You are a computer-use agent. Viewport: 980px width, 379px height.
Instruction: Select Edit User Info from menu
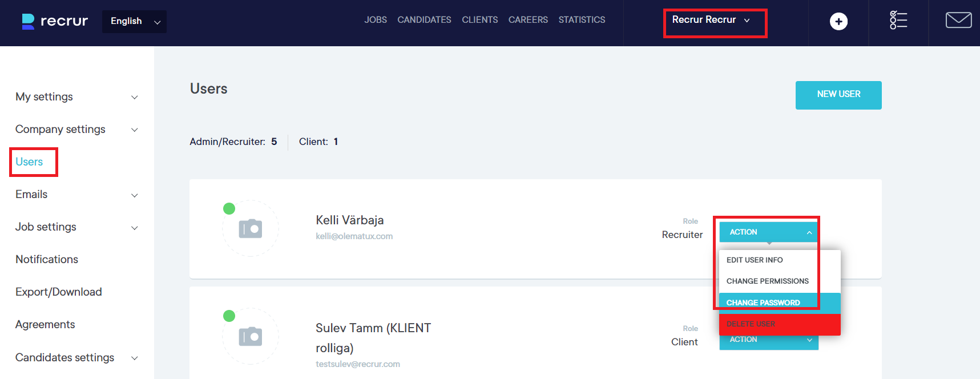click(x=755, y=260)
